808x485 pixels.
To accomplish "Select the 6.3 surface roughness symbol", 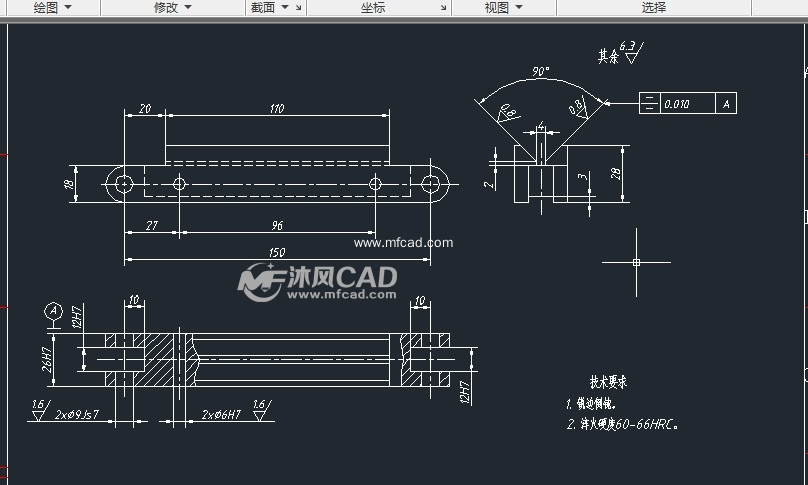I will (630, 52).
